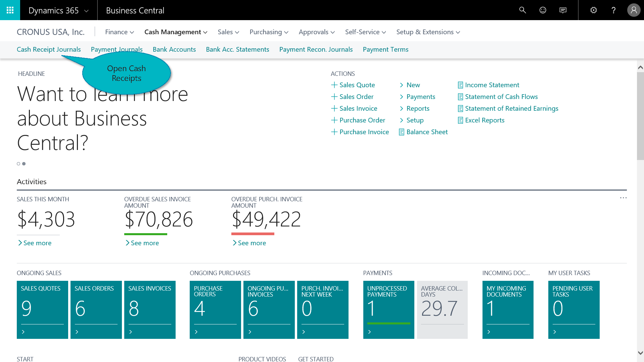Select the second headline pagination dot
Image resolution: width=644 pixels, height=362 pixels.
[24, 164]
